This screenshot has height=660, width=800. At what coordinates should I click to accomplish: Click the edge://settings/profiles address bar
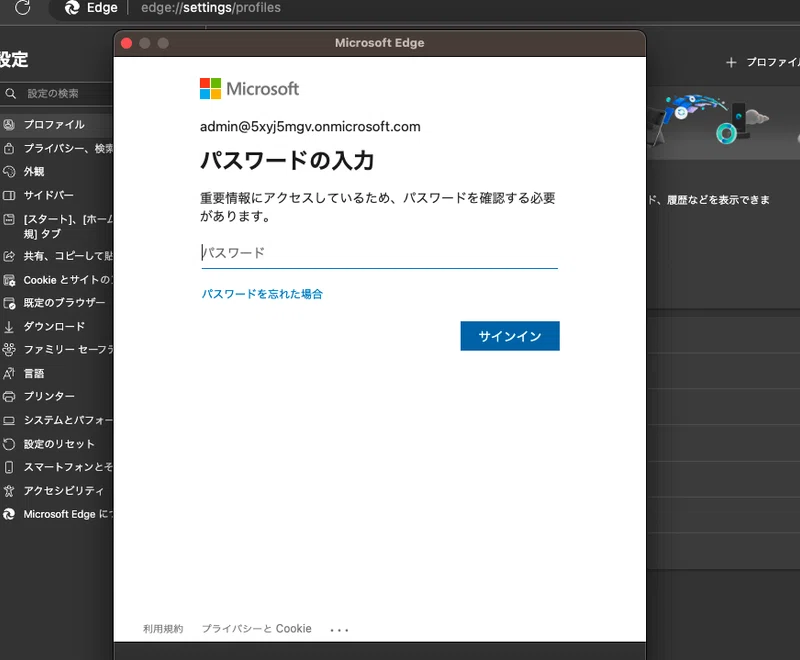click(x=211, y=8)
